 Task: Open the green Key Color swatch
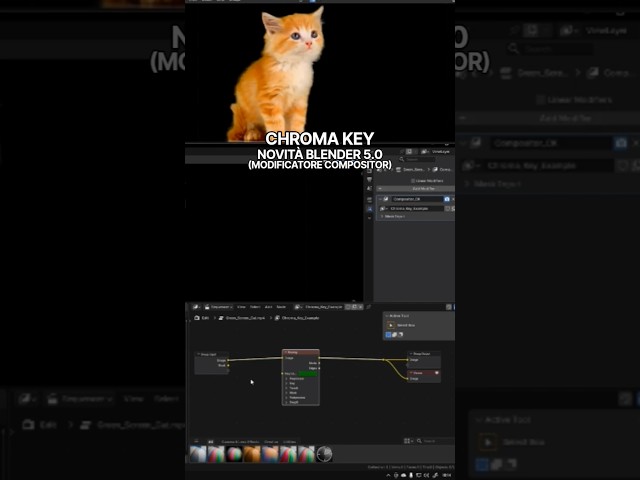pos(308,373)
